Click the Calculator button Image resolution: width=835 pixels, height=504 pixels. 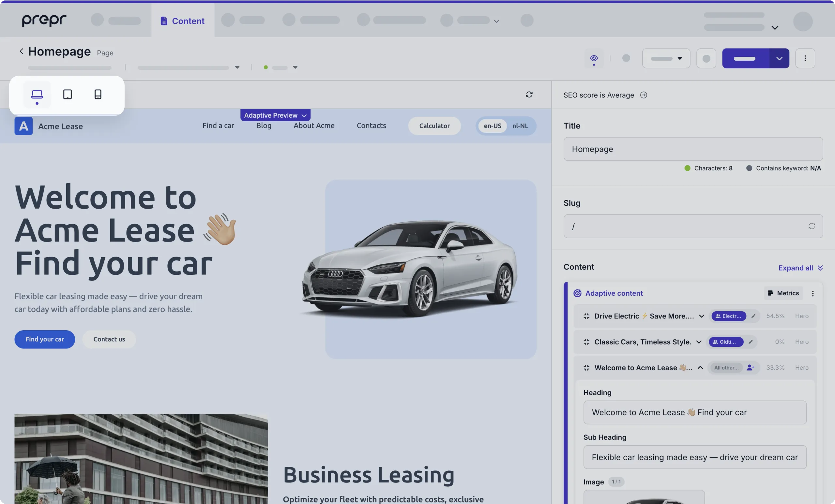(x=434, y=126)
